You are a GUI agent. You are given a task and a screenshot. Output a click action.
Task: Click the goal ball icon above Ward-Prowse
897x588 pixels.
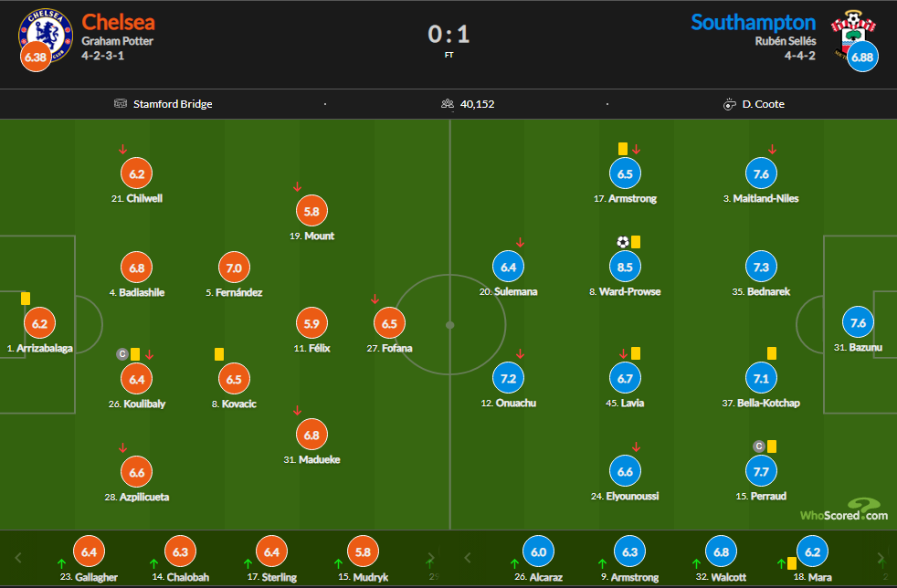pyautogui.click(x=623, y=242)
